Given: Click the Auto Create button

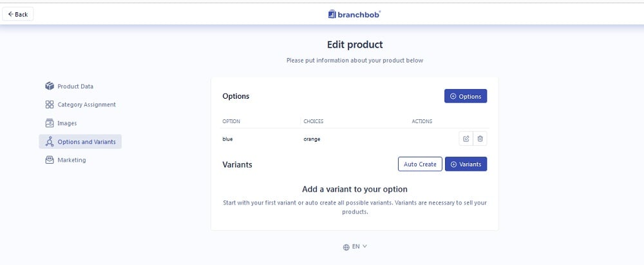Looking at the screenshot, I should 420,164.
